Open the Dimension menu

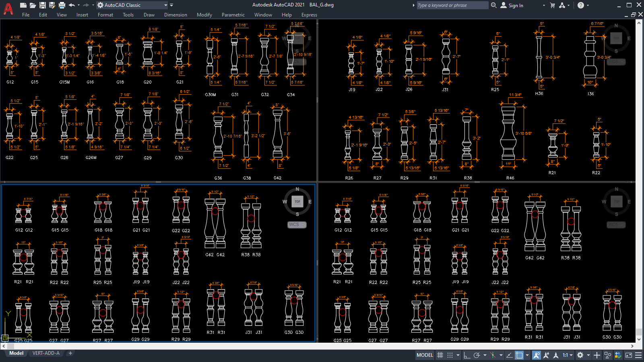coord(175,15)
